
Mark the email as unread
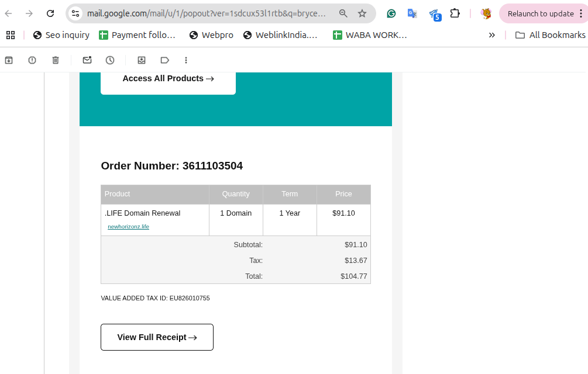[x=87, y=60]
